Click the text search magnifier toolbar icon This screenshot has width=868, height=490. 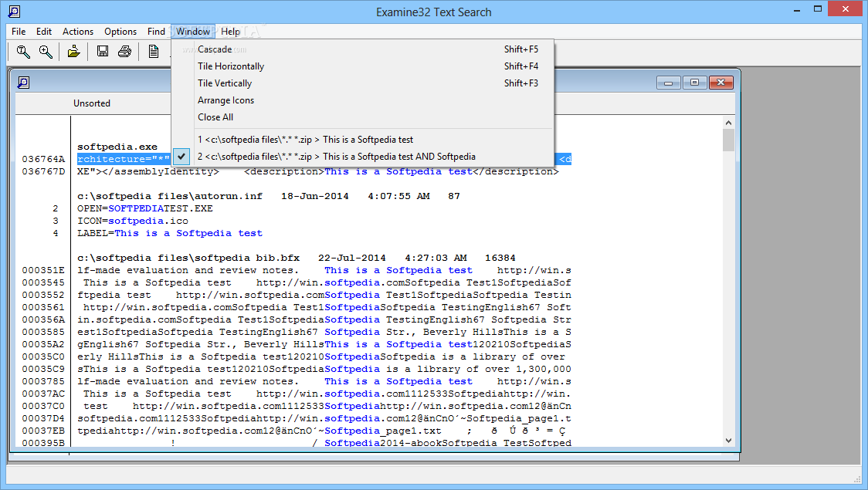[23, 52]
